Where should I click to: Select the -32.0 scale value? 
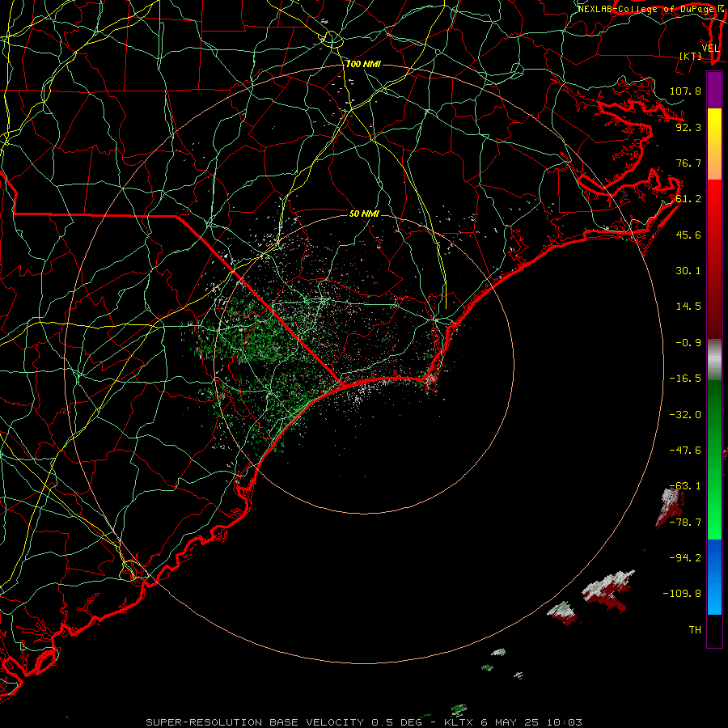point(685,415)
